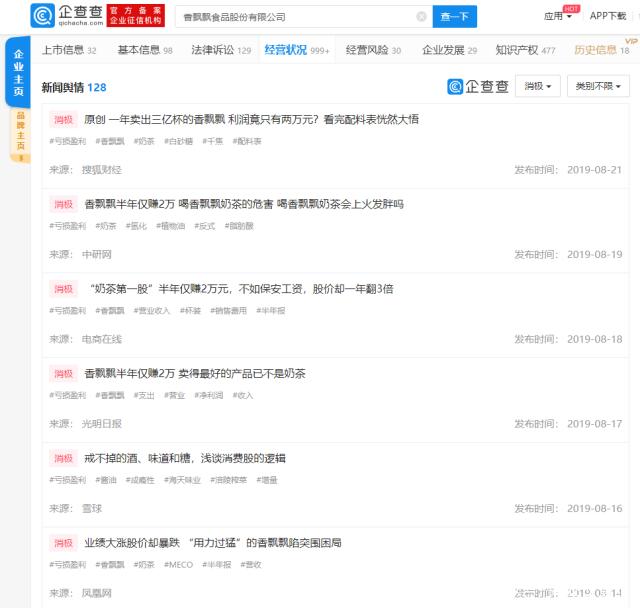Click the #涪陵榨菜 tag
The width and height of the screenshot is (640, 608).
tap(229, 480)
